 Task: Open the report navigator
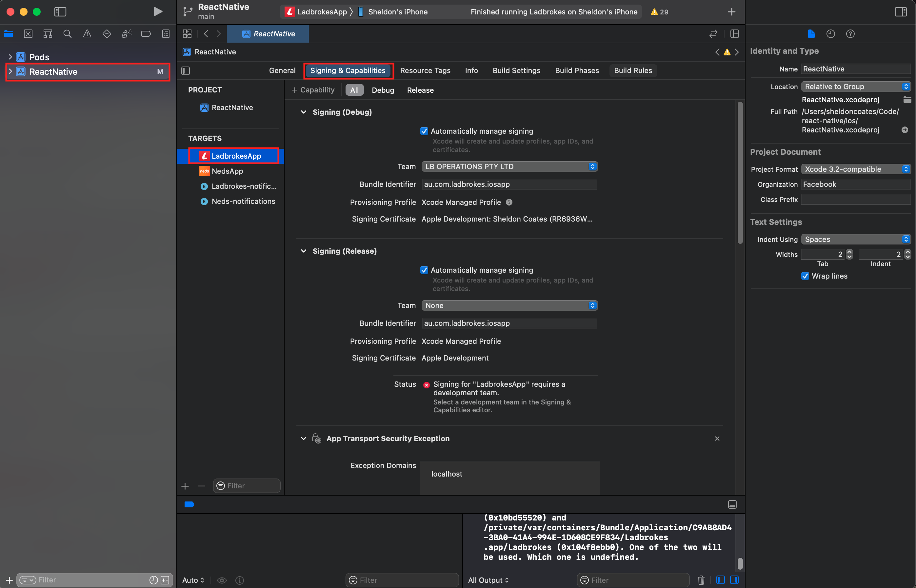click(x=166, y=34)
